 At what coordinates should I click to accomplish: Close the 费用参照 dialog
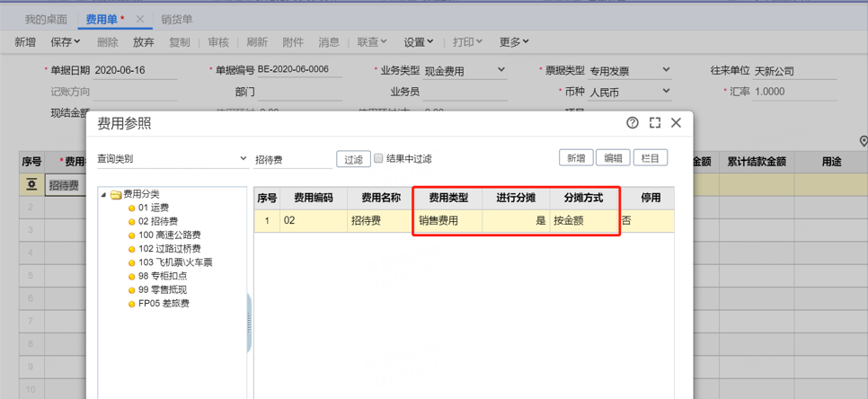[x=677, y=123]
